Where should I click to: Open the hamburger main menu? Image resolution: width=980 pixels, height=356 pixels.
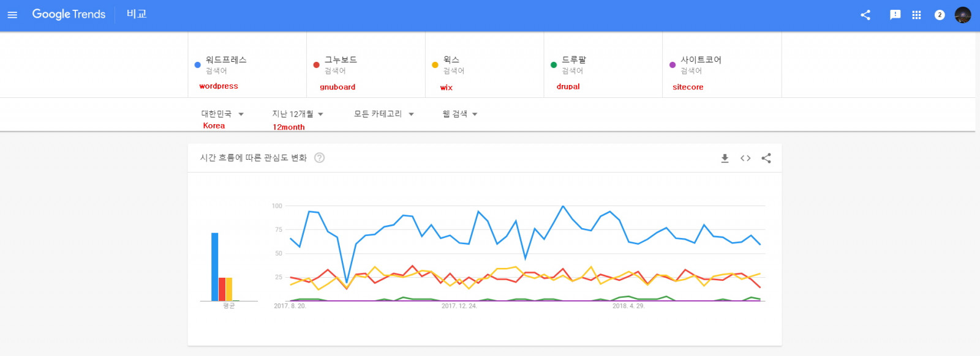(12, 15)
